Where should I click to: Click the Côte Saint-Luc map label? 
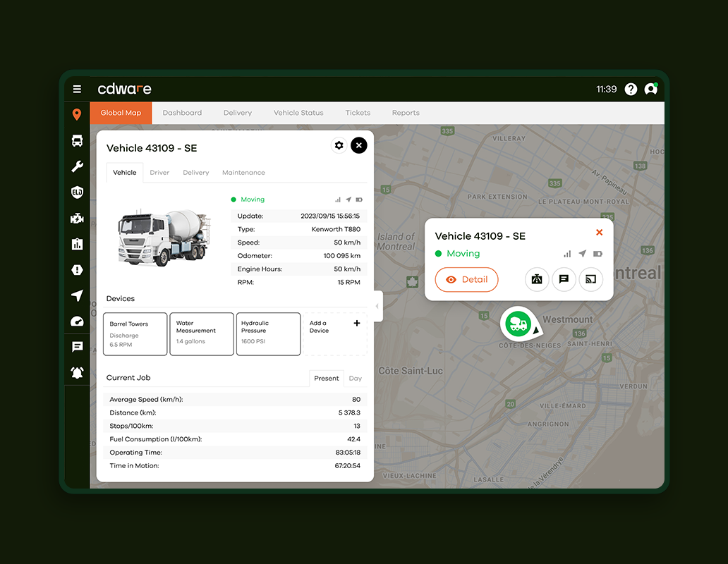click(x=411, y=371)
